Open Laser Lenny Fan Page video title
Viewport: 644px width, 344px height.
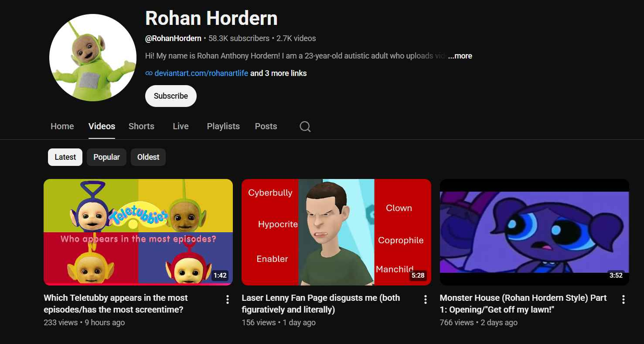click(321, 304)
